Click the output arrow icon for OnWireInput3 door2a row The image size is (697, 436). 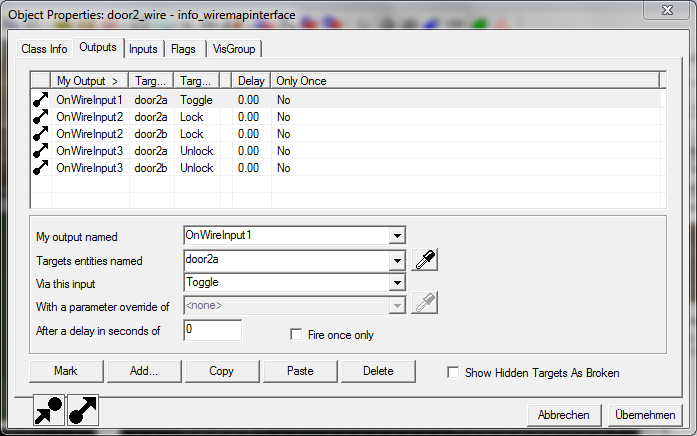[x=40, y=151]
